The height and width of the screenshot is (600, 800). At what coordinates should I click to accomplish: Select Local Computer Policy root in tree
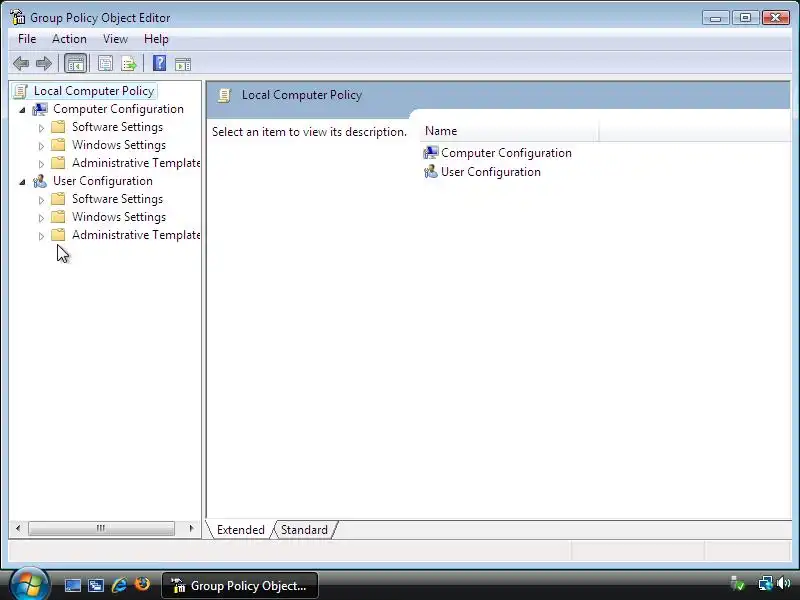point(94,91)
